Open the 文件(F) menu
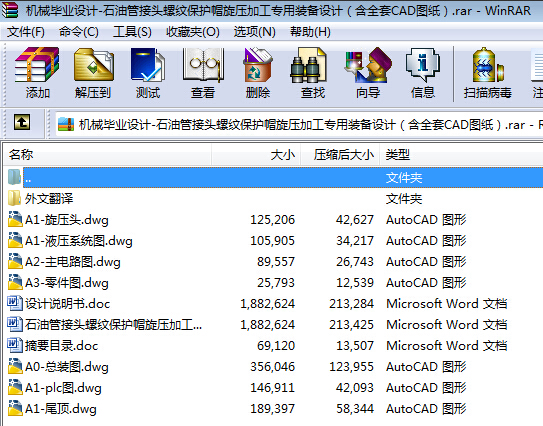This screenshot has width=543, height=426. tap(26, 32)
